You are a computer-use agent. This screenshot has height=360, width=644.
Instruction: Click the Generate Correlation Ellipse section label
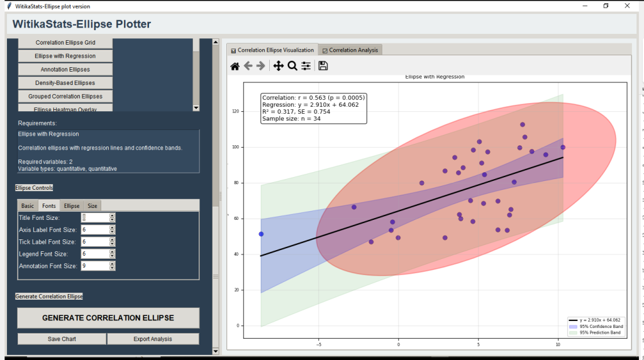49,297
